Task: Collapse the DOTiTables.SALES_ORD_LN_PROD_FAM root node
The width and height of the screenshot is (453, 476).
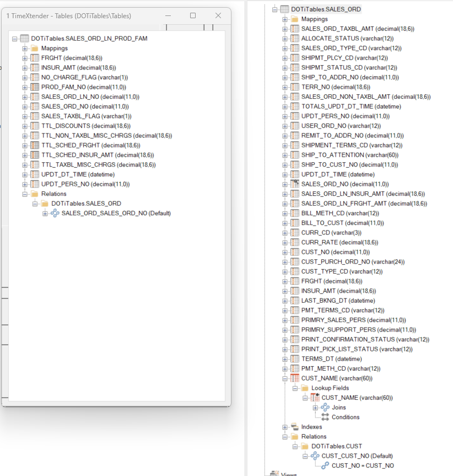Action: [14, 39]
